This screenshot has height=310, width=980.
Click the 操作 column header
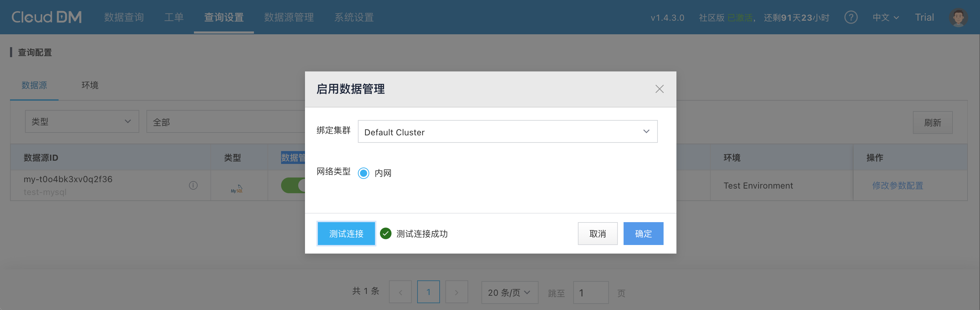875,157
